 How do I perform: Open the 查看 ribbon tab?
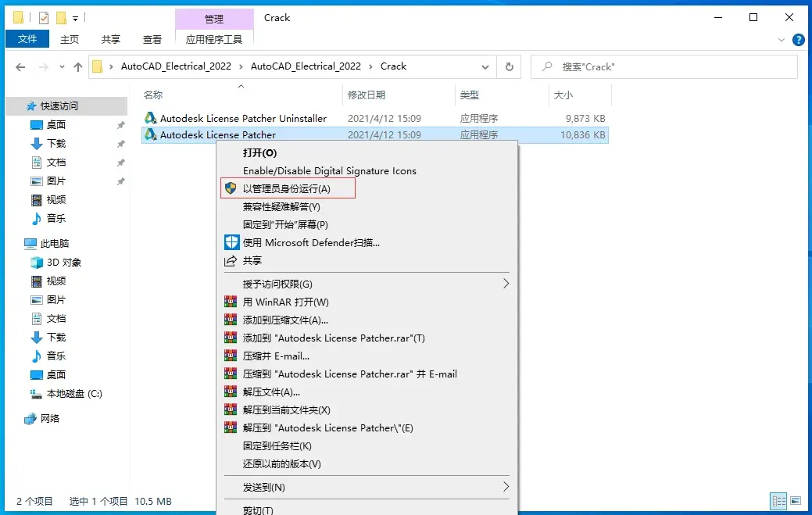[x=152, y=39]
